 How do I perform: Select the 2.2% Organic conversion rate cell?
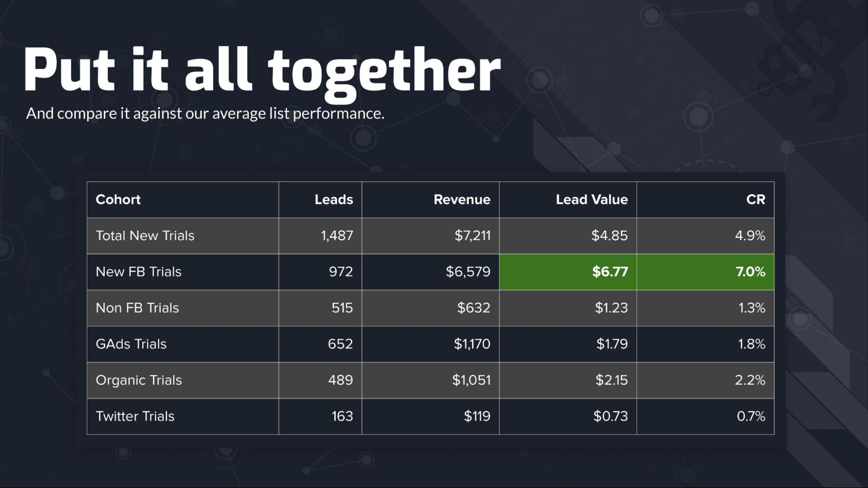tap(749, 380)
